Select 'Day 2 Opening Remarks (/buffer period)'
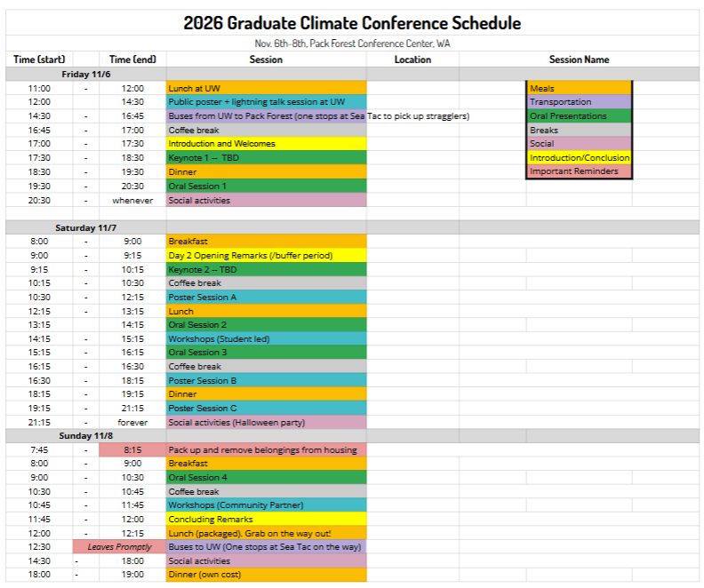The height and width of the screenshot is (588, 704). [x=267, y=255]
